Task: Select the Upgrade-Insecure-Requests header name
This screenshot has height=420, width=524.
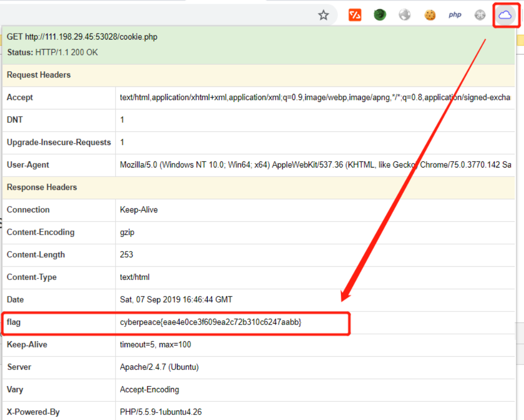Action: pyautogui.click(x=59, y=142)
